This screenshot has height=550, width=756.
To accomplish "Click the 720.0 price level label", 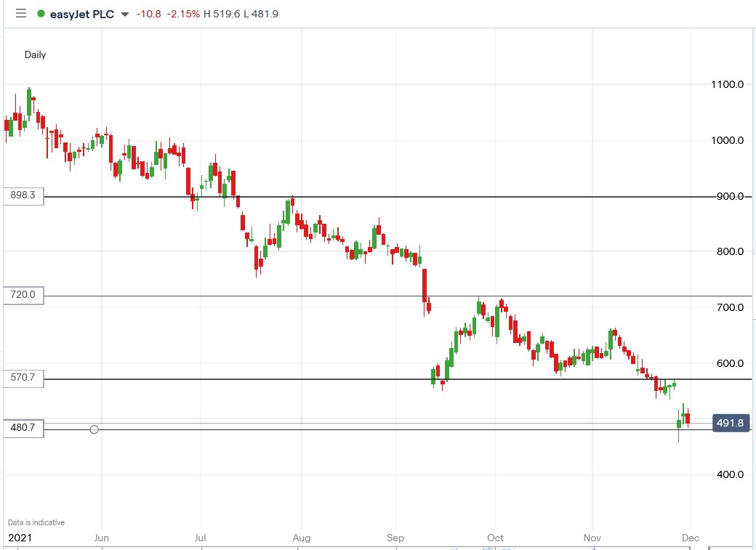I will [x=23, y=295].
